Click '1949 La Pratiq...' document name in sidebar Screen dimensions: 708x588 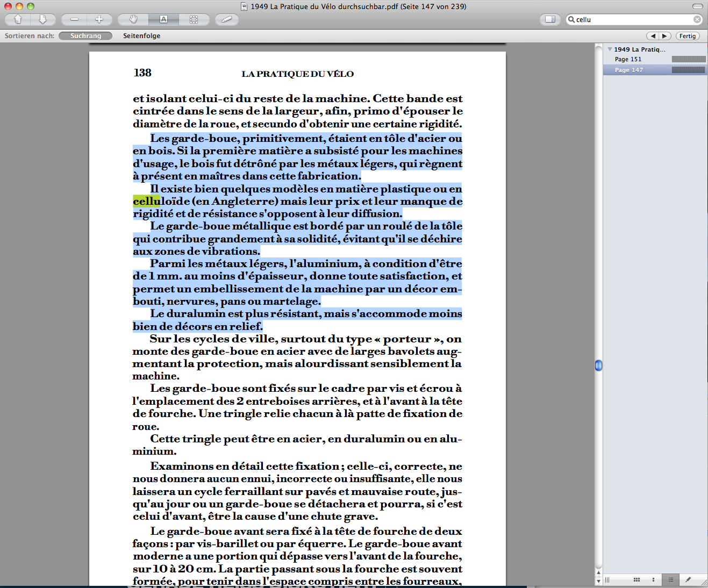tap(640, 49)
